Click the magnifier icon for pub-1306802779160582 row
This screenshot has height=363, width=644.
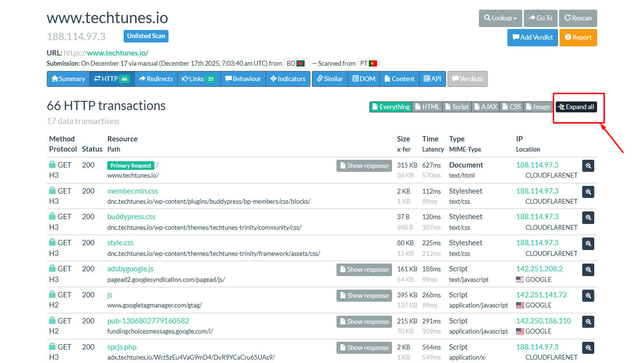pyautogui.click(x=588, y=321)
